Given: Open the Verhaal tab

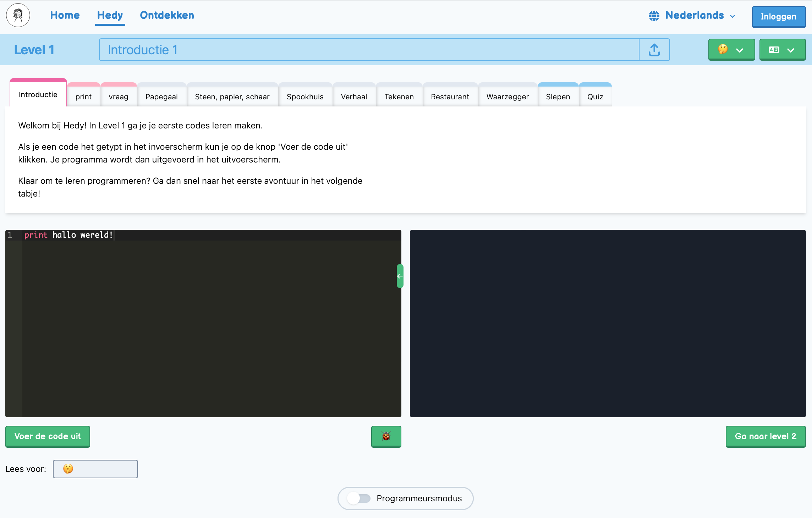Looking at the screenshot, I should click(354, 95).
